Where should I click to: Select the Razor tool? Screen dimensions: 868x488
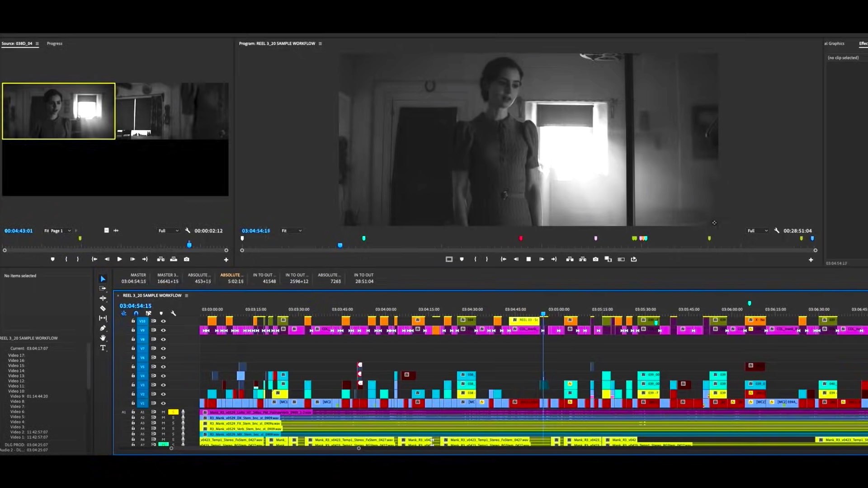(x=103, y=308)
